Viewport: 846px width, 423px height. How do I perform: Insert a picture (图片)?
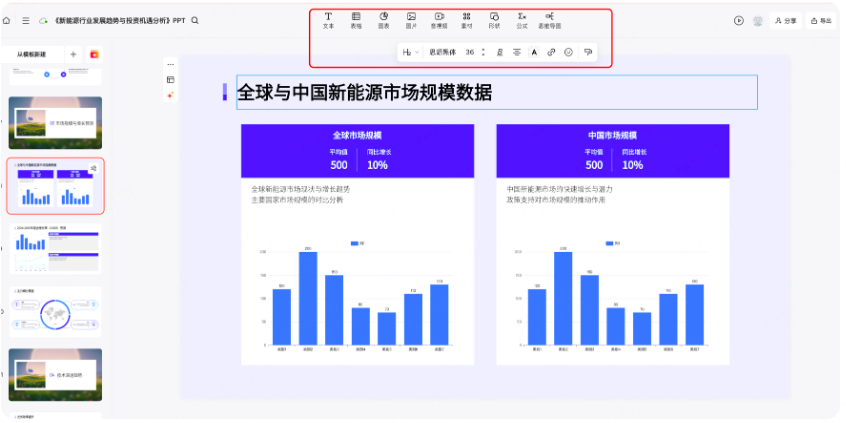(x=411, y=21)
